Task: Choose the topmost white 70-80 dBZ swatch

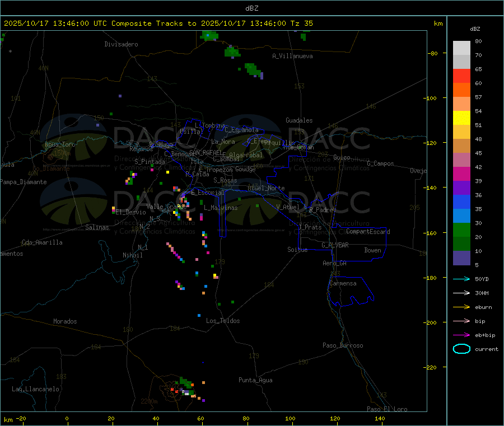Action: pos(461,48)
